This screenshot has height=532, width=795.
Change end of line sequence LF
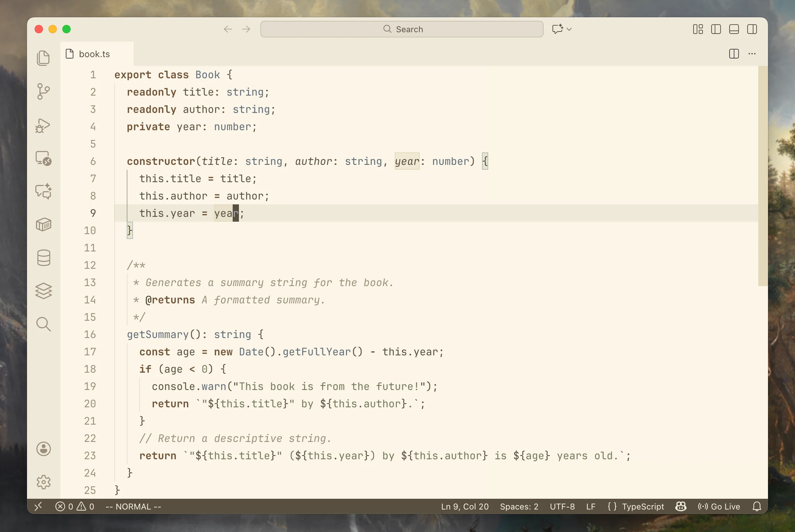pyautogui.click(x=591, y=506)
